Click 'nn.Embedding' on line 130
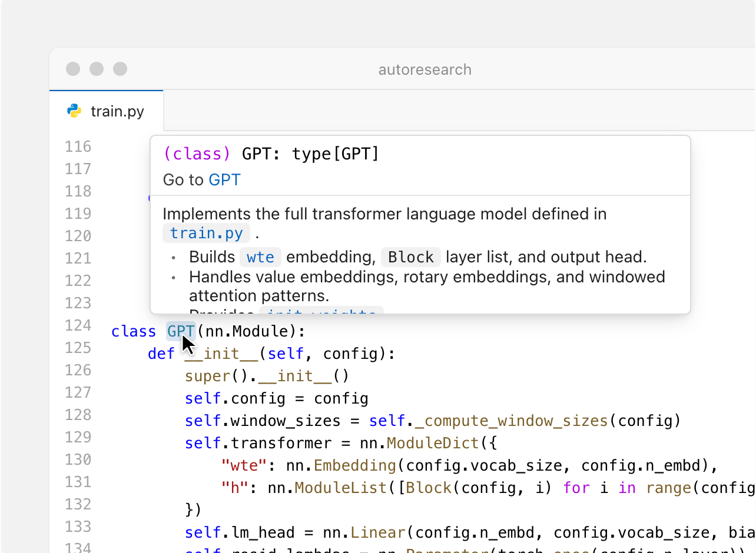This screenshot has height=553, width=756. (x=341, y=465)
